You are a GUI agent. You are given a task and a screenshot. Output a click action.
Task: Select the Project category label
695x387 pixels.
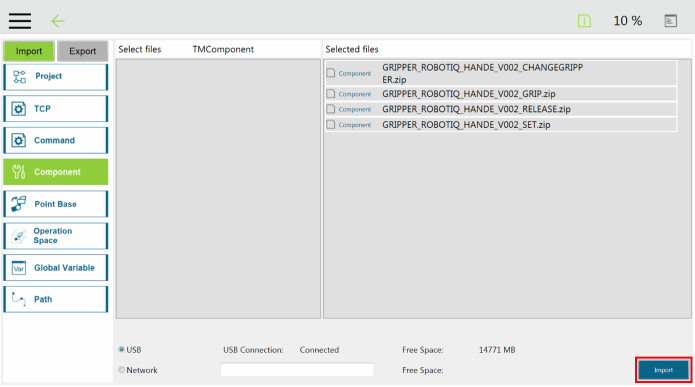pyautogui.click(x=48, y=76)
